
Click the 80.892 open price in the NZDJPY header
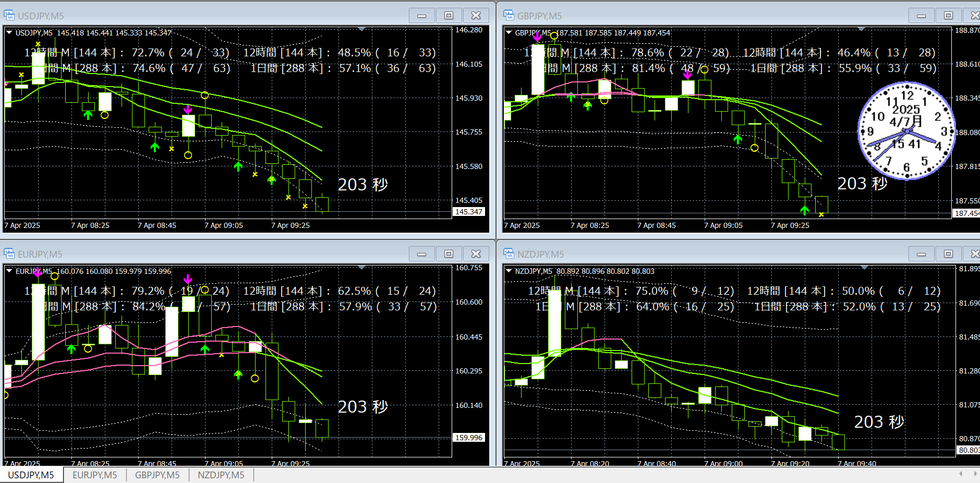568,271
